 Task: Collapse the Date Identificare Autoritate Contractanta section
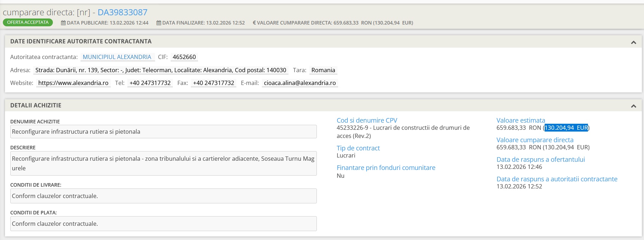(633, 42)
